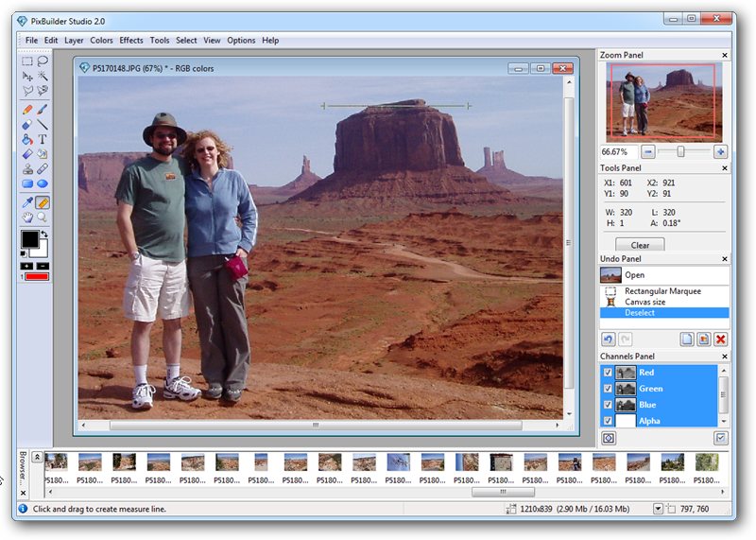
Task: Select the Paint Bucket fill tool
Action: [27, 139]
